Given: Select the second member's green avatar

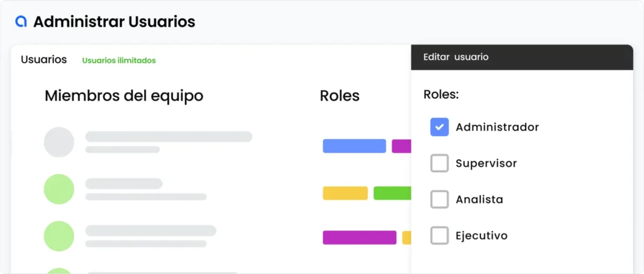Looking at the screenshot, I should [x=58, y=189].
